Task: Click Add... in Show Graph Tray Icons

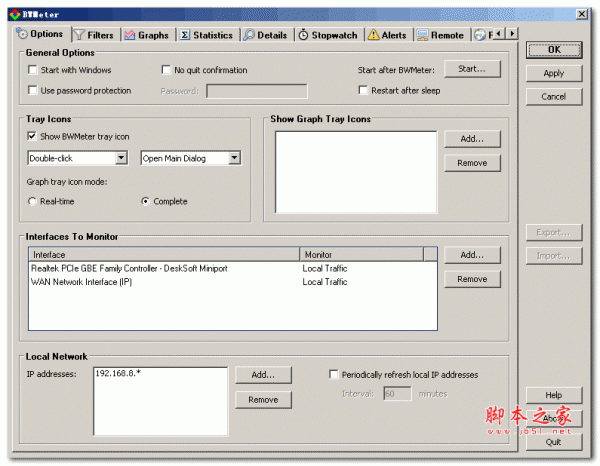Action: (x=472, y=139)
